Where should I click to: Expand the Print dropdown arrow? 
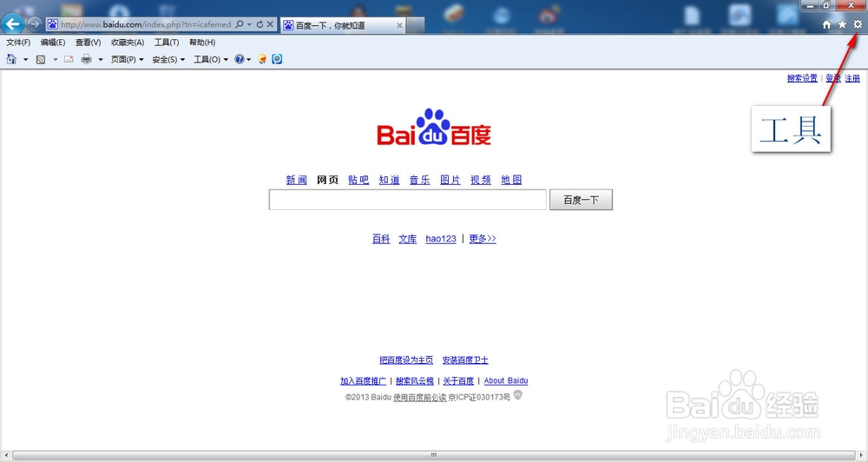click(100, 59)
